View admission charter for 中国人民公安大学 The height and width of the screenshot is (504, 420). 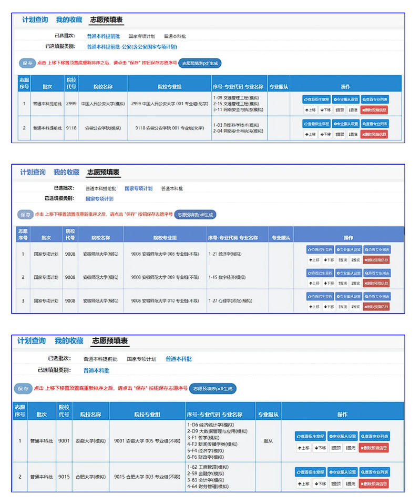[316, 99]
